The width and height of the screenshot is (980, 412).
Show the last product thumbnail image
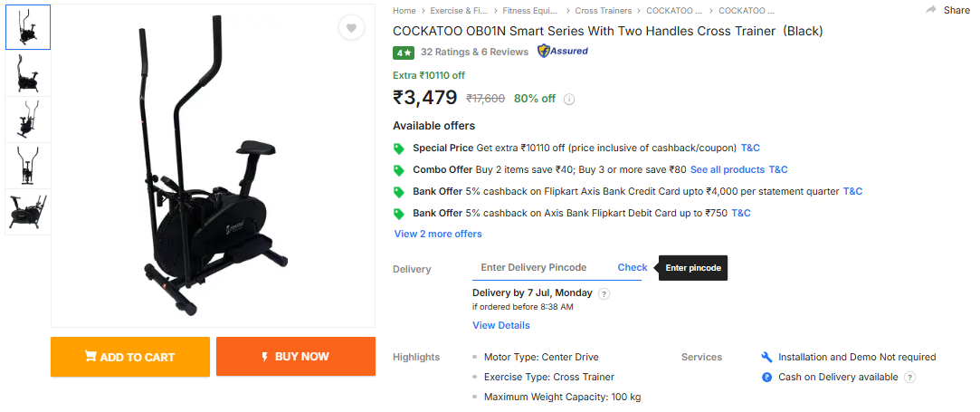28,212
